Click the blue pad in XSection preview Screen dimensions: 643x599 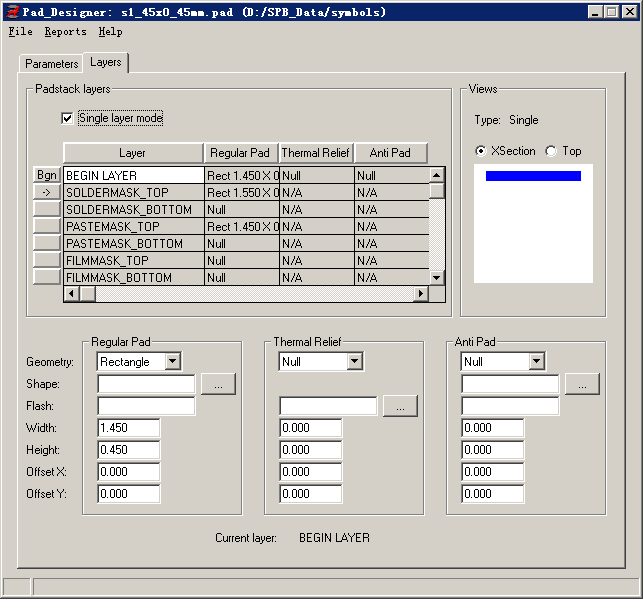pos(533,176)
